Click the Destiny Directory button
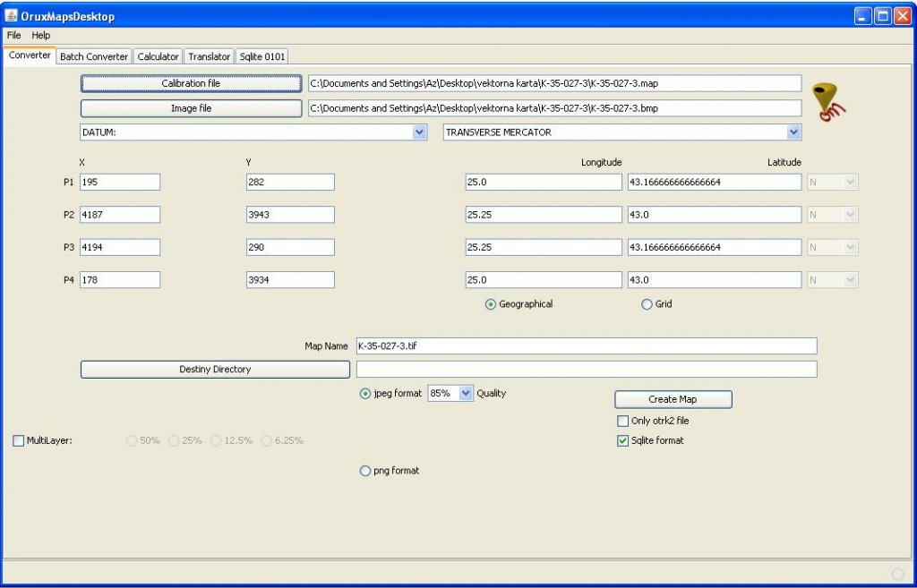Viewport: 917px width, 588px height. pos(215,369)
